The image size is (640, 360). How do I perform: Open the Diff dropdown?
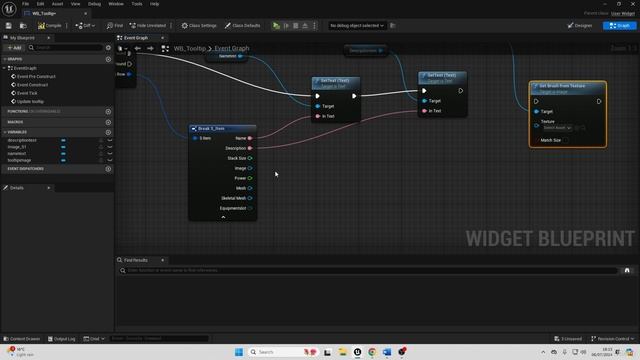[x=85, y=26]
